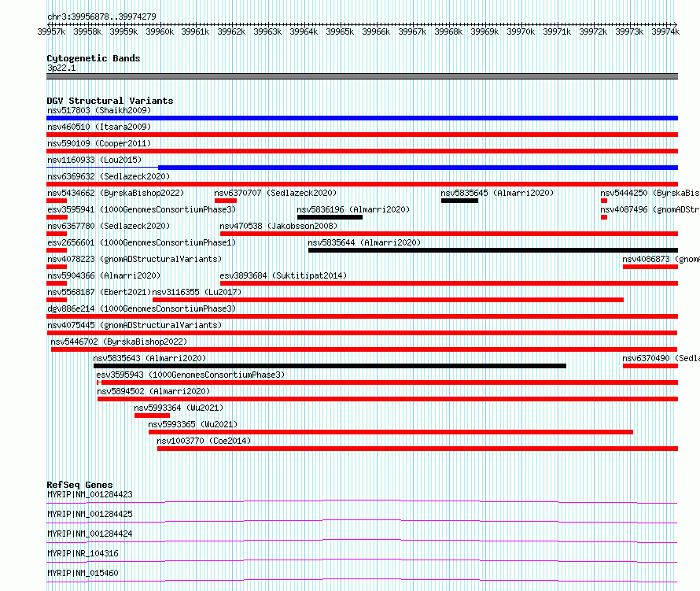
Task: Select the 39960k ruler position label
Action: pyautogui.click(x=160, y=31)
